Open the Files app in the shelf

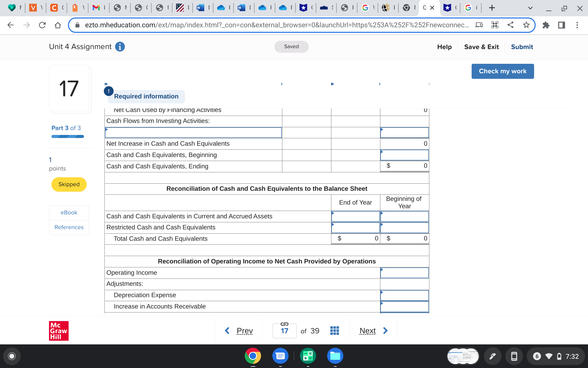tap(335, 356)
